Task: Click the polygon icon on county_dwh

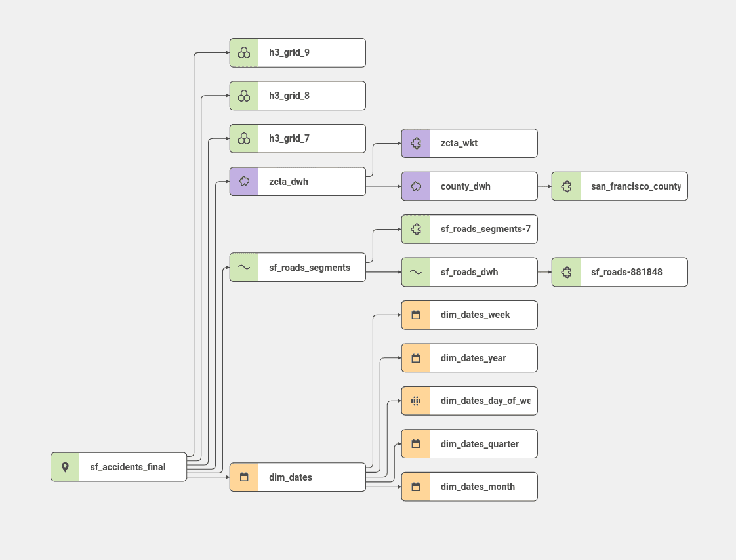Action: pyautogui.click(x=415, y=186)
